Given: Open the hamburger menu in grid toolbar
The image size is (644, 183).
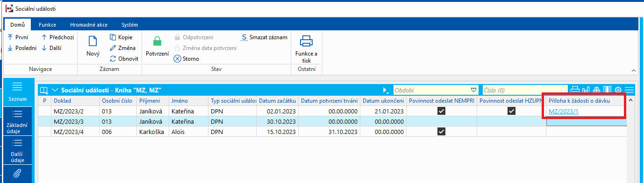Looking at the screenshot, I should [629, 90].
